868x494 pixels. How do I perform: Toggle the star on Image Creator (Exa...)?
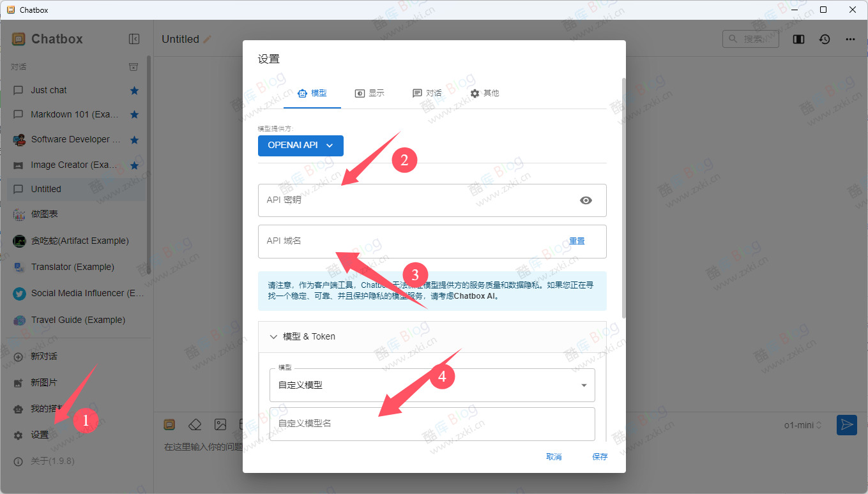pos(134,164)
